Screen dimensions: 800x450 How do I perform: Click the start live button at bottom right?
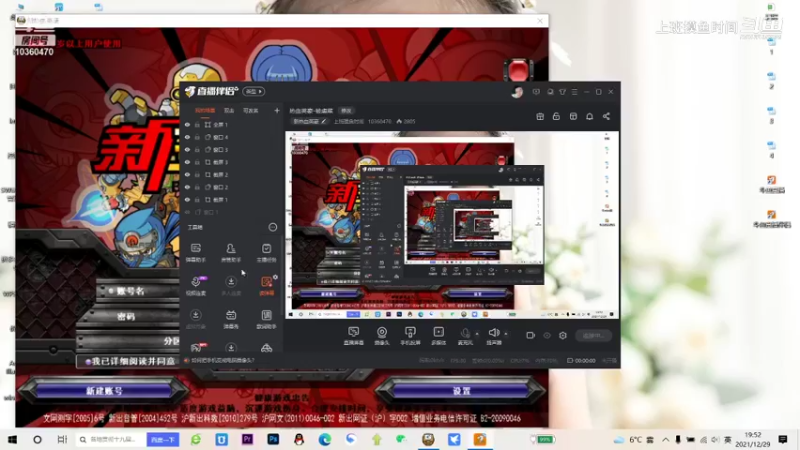593,335
